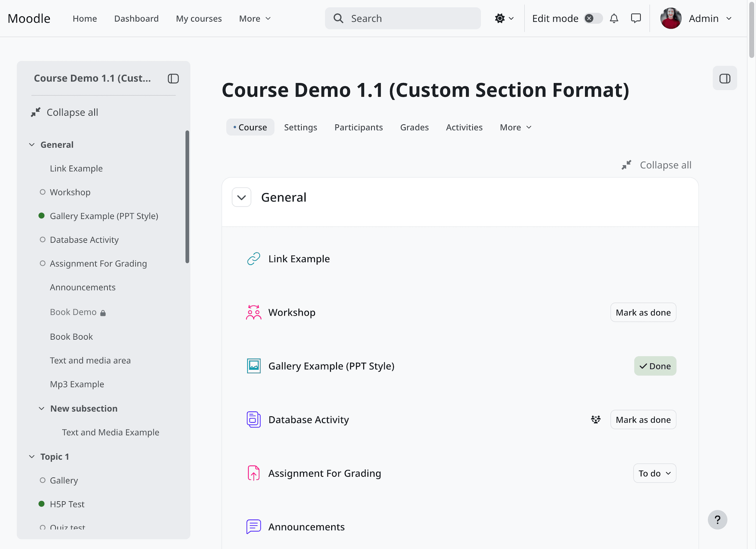The width and height of the screenshot is (756, 549).
Task: Click the Admin user avatar picture
Action: pos(671,19)
